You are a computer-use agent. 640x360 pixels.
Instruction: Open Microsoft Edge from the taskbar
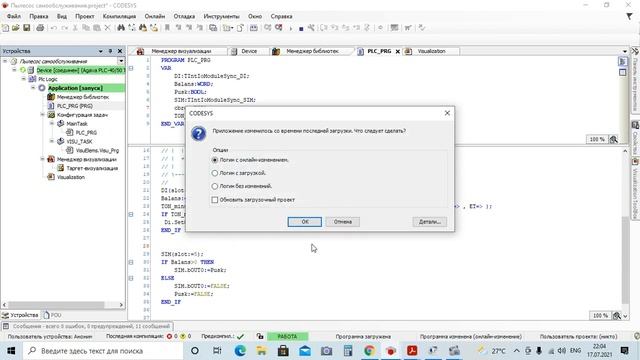tap(240, 351)
